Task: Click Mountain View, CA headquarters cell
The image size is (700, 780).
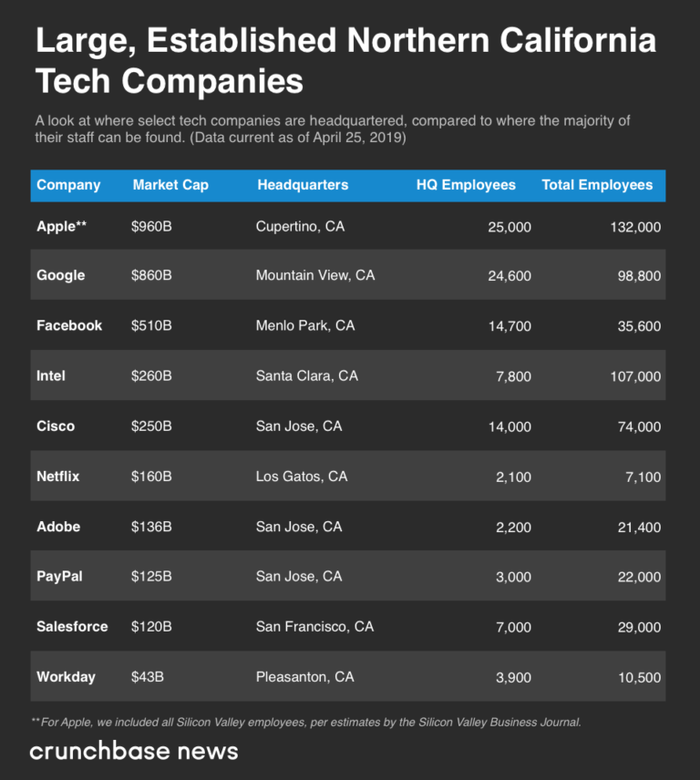Action: point(315,275)
